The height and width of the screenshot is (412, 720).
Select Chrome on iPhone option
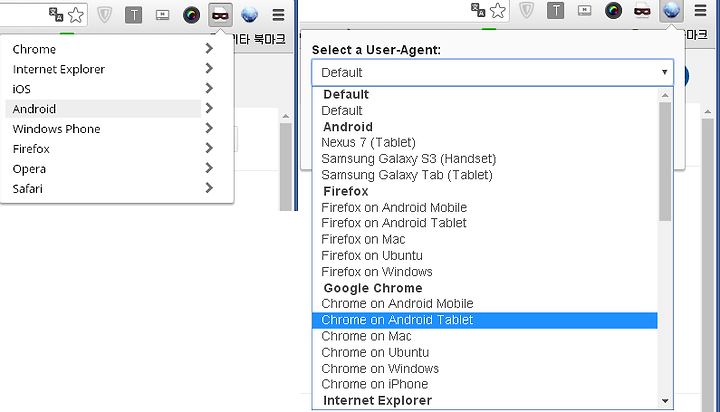click(x=485, y=384)
